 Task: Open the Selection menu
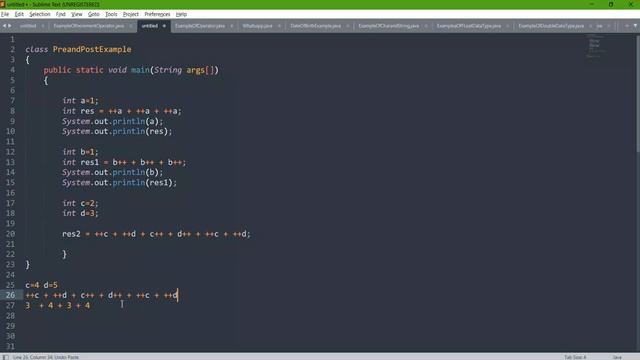(40, 14)
